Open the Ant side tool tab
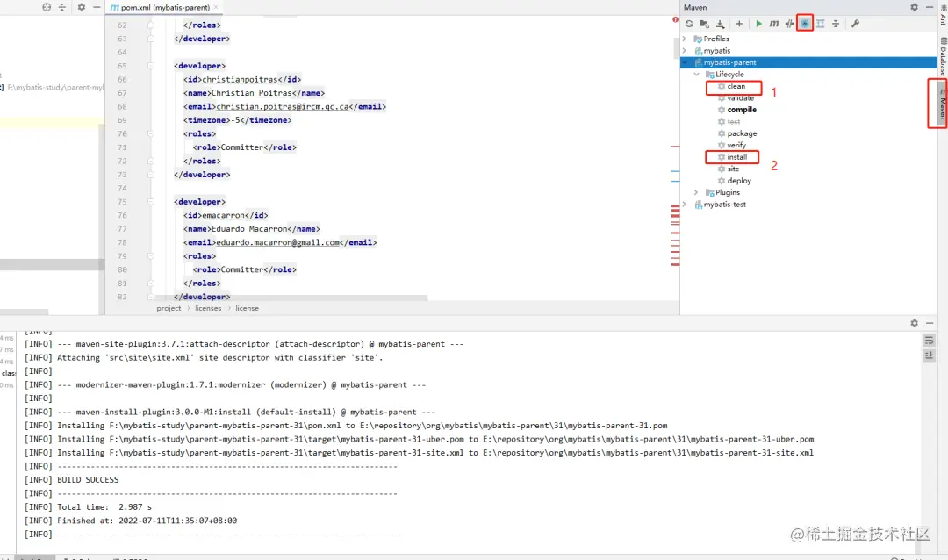Image resolution: width=948 pixels, height=560 pixels. [942, 13]
